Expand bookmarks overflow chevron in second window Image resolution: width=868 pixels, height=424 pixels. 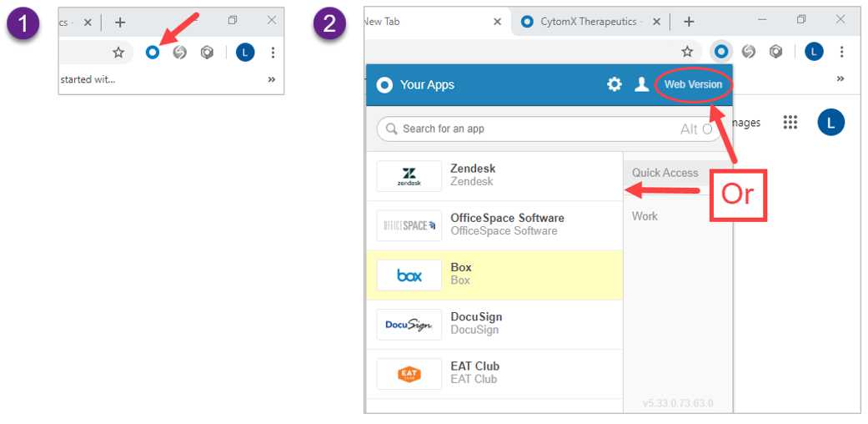(840, 78)
